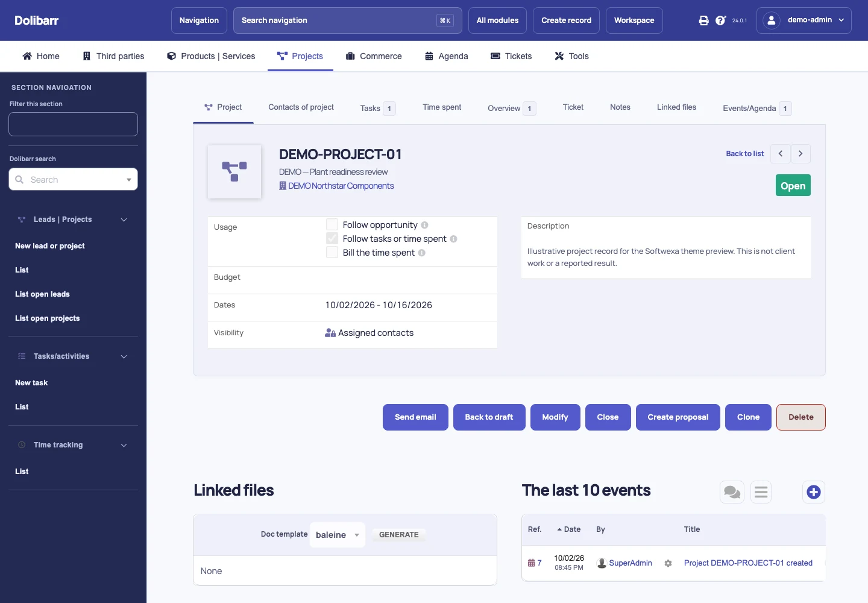
Task: Click the Search navigation field
Action: (347, 21)
